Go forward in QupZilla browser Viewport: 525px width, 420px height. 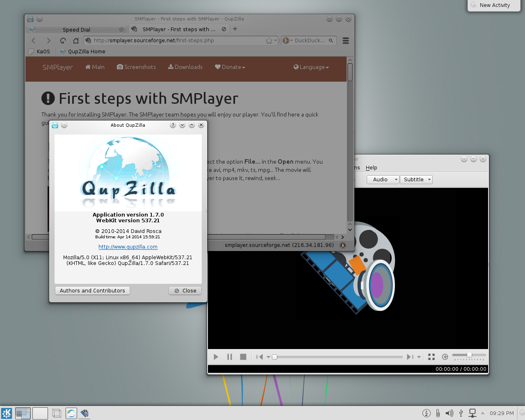pos(48,40)
